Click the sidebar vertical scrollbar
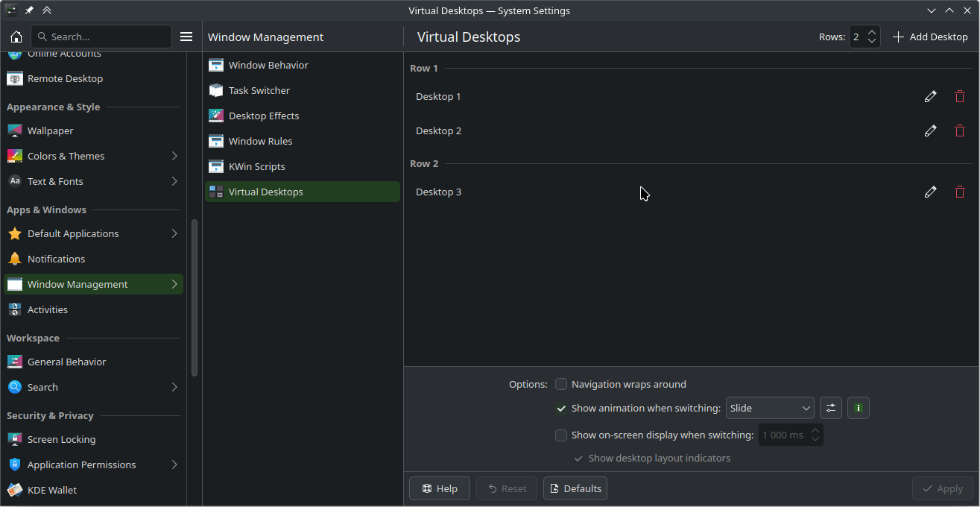Viewport: 980px width, 507px height. pos(195,297)
